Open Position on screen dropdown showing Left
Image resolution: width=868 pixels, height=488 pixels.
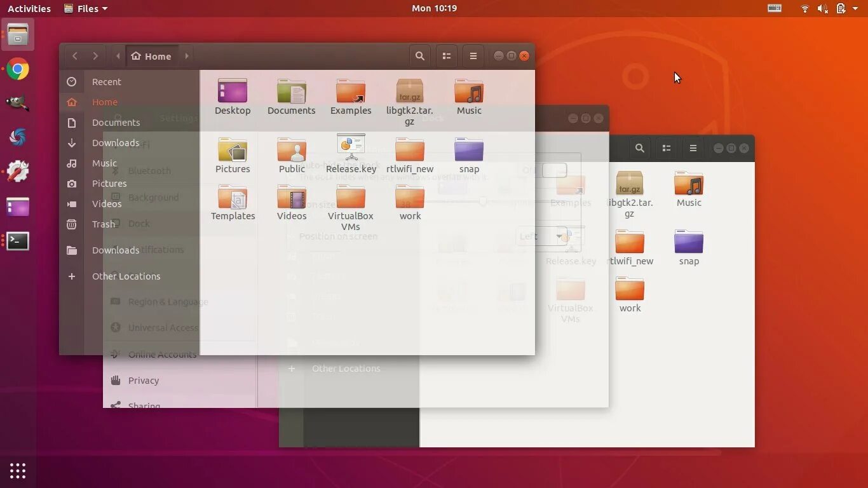[541, 236]
